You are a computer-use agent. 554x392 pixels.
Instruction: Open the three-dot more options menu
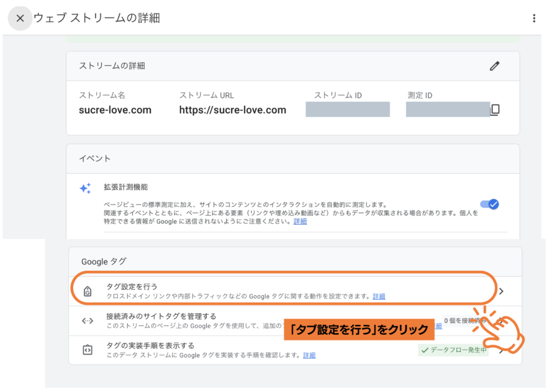[x=534, y=18]
